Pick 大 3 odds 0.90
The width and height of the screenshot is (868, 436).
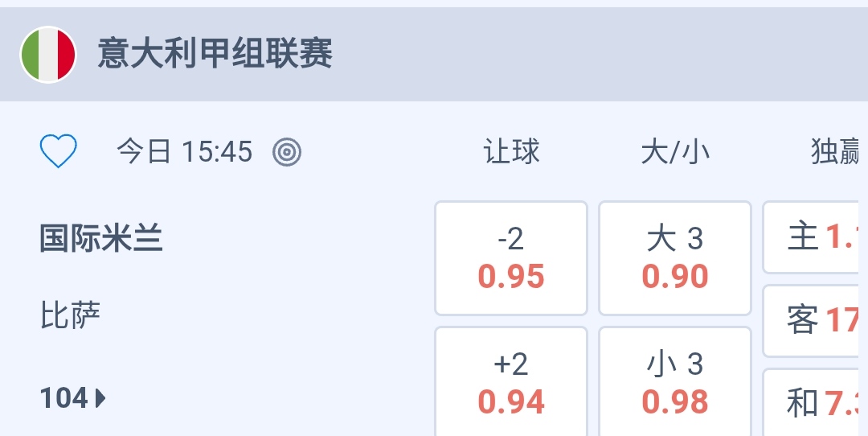(675, 257)
